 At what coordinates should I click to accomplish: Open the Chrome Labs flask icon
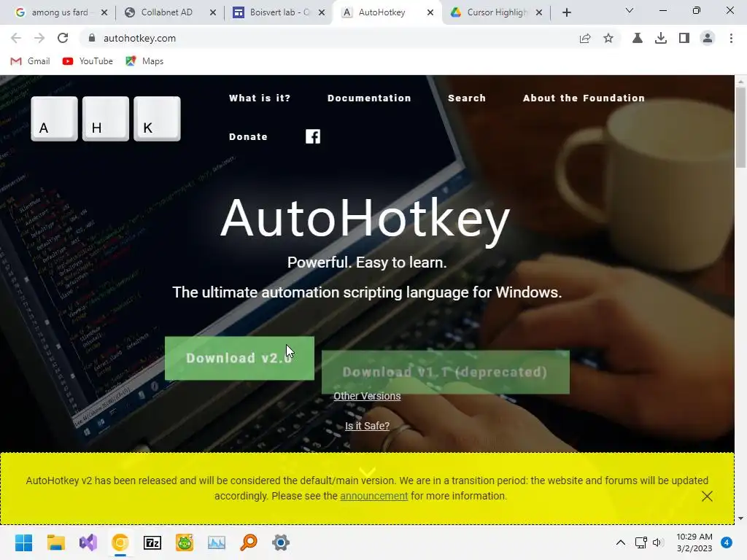(638, 38)
